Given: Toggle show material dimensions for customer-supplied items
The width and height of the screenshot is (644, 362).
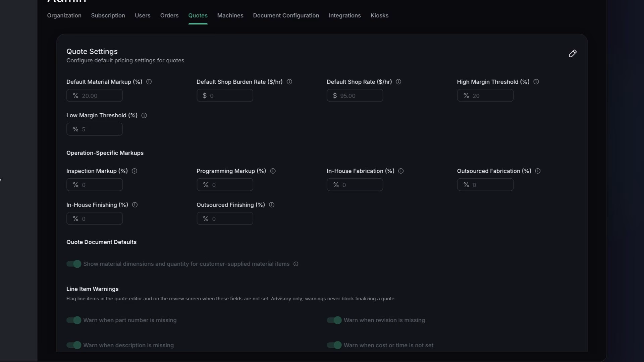Looking at the screenshot, I should (74, 264).
